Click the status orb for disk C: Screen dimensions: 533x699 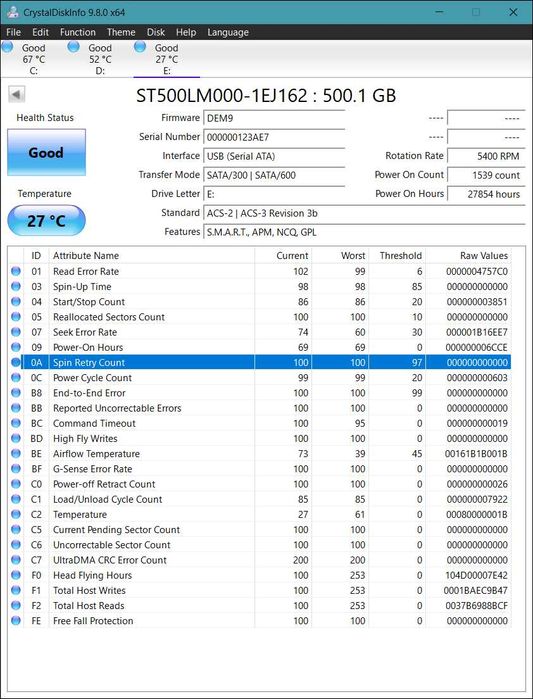tap(8, 46)
